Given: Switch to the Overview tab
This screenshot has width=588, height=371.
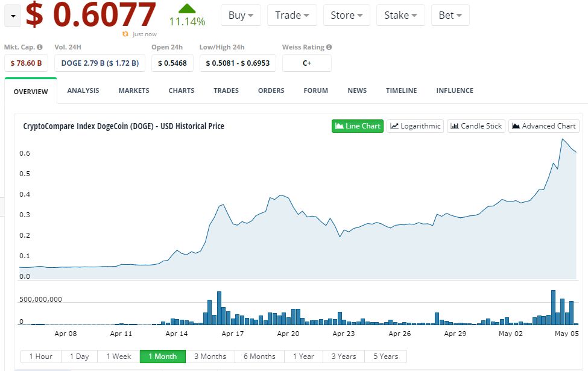Looking at the screenshot, I should [x=31, y=92].
